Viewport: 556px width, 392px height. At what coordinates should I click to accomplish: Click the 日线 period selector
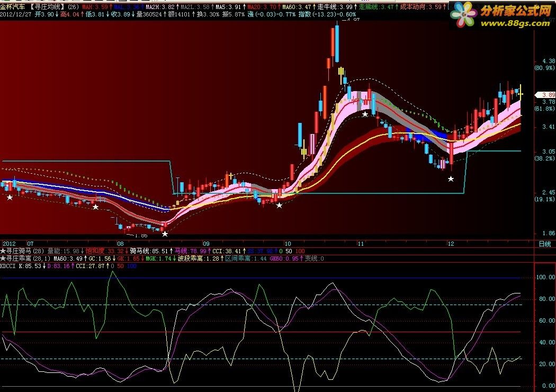pyautogui.click(x=545, y=244)
